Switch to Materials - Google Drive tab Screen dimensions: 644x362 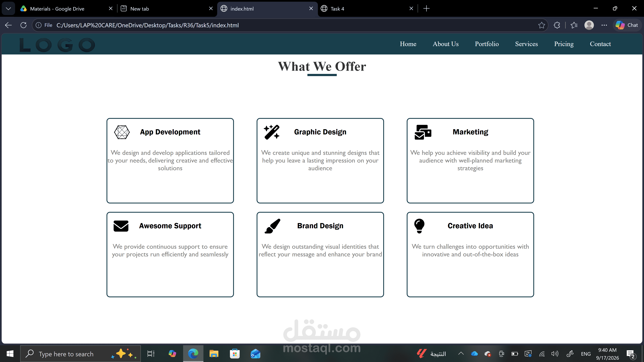click(x=66, y=9)
